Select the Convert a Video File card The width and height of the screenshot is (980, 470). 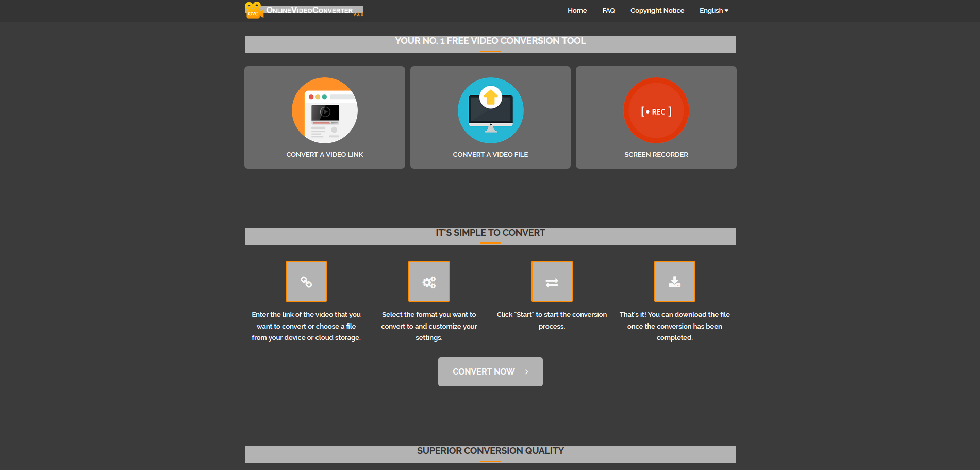[490, 117]
